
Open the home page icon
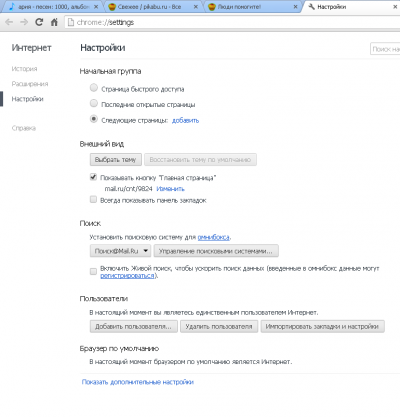point(54,22)
